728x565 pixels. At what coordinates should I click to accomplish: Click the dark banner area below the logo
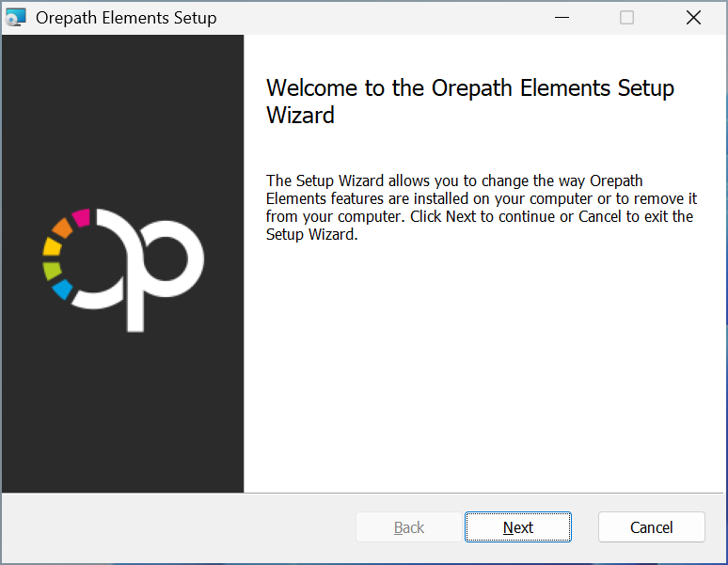(x=122, y=414)
